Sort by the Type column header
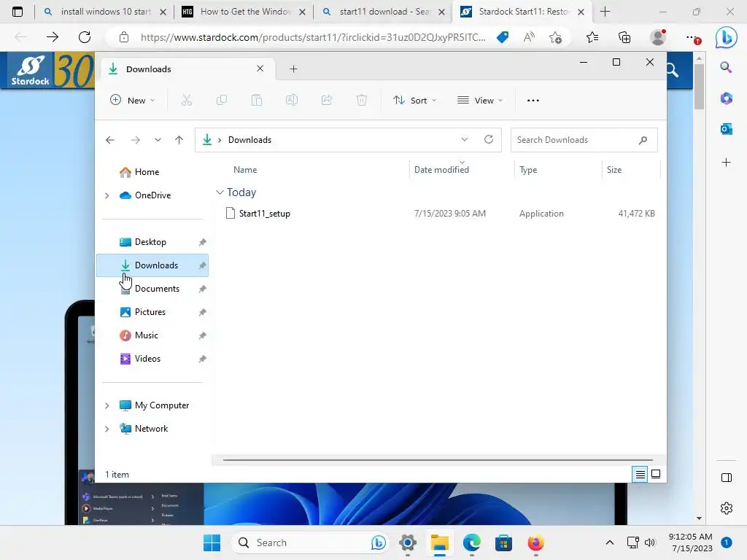The height and width of the screenshot is (560, 747). pyautogui.click(x=528, y=170)
